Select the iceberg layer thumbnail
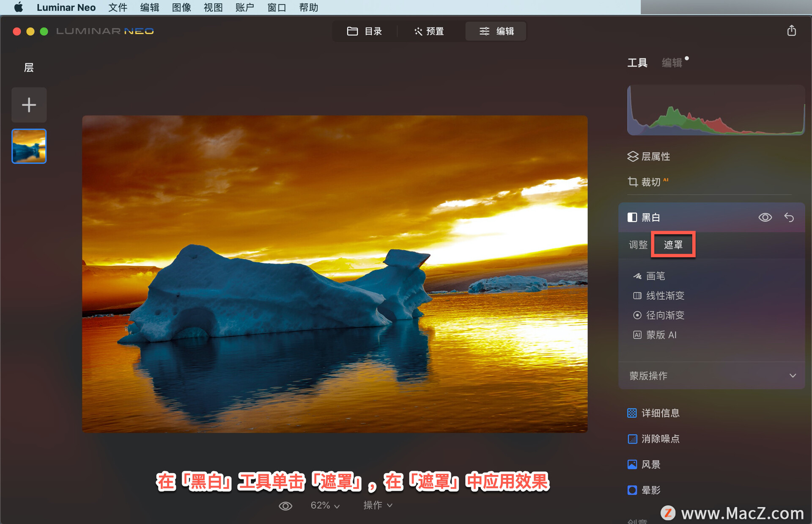This screenshot has width=812, height=524. pos(29,146)
